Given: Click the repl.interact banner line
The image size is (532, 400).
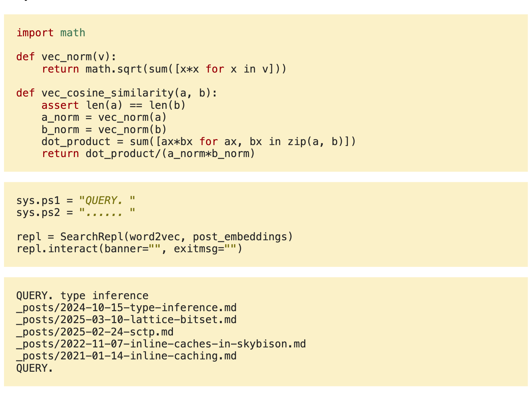Looking at the screenshot, I should (129, 249).
